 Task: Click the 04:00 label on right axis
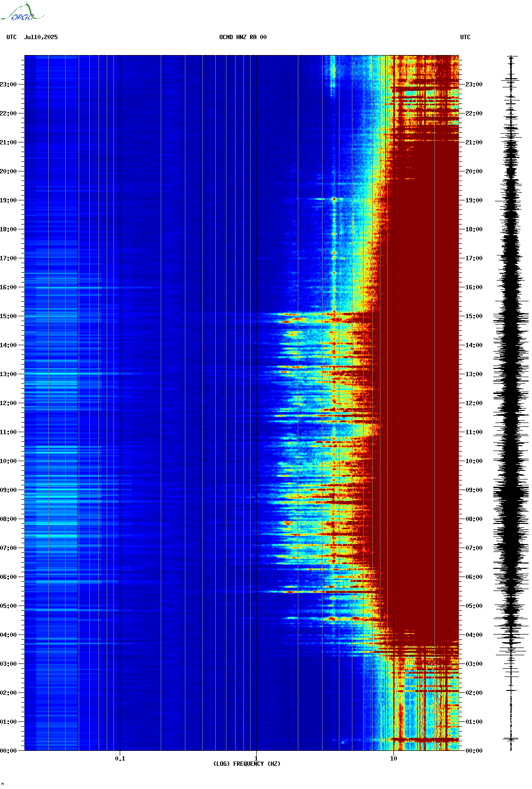click(x=474, y=635)
